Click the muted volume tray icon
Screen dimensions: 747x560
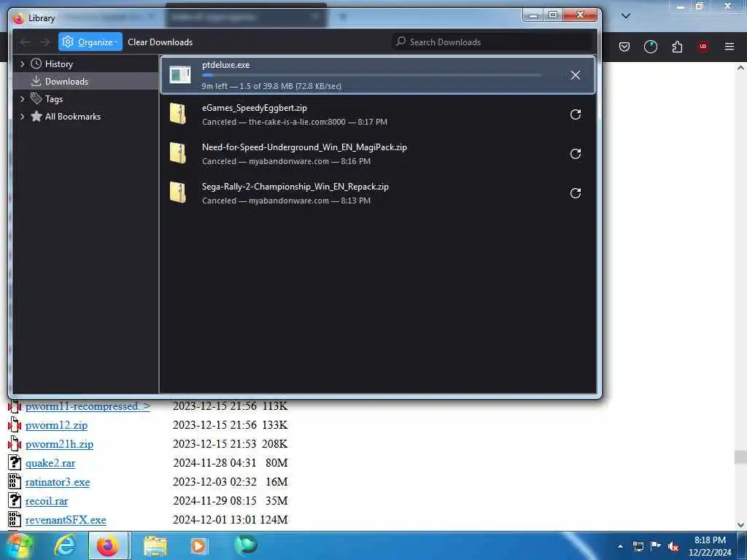673,547
